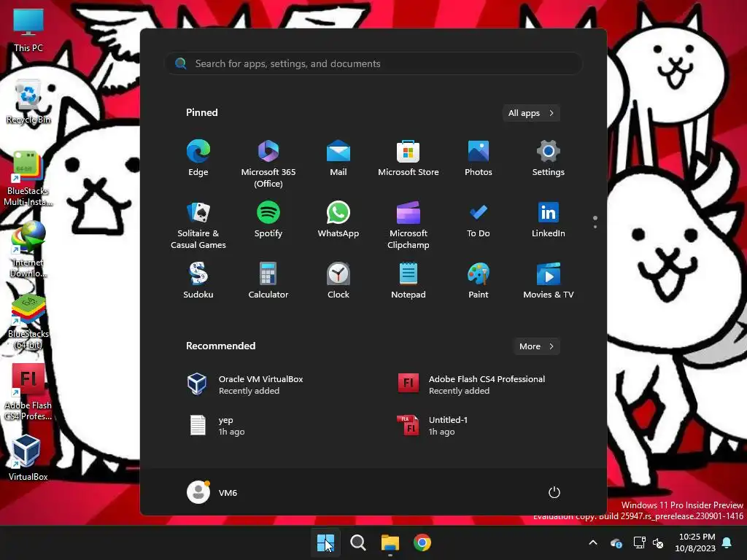The height and width of the screenshot is (560, 747).
Task: Open Settings from pinned apps
Action: point(549,158)
